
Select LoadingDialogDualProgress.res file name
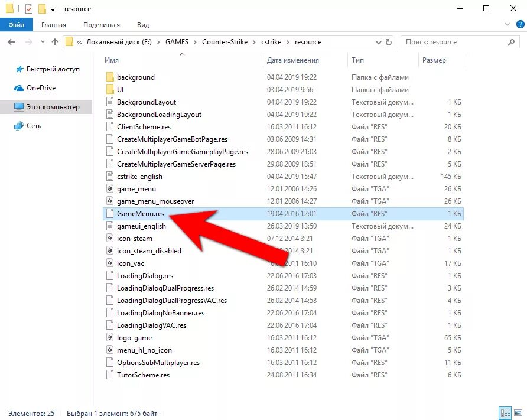click(165, 288)
